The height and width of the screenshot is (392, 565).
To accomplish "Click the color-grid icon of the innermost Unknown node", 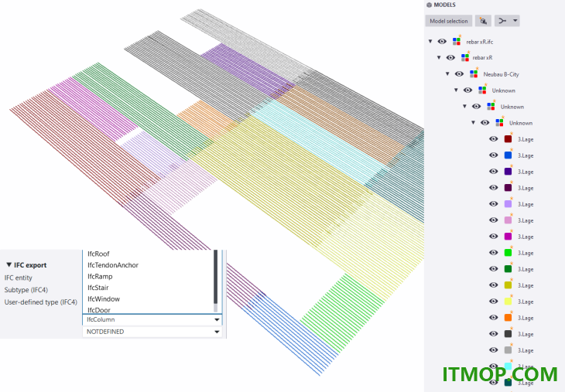I will tap(499, 123).
